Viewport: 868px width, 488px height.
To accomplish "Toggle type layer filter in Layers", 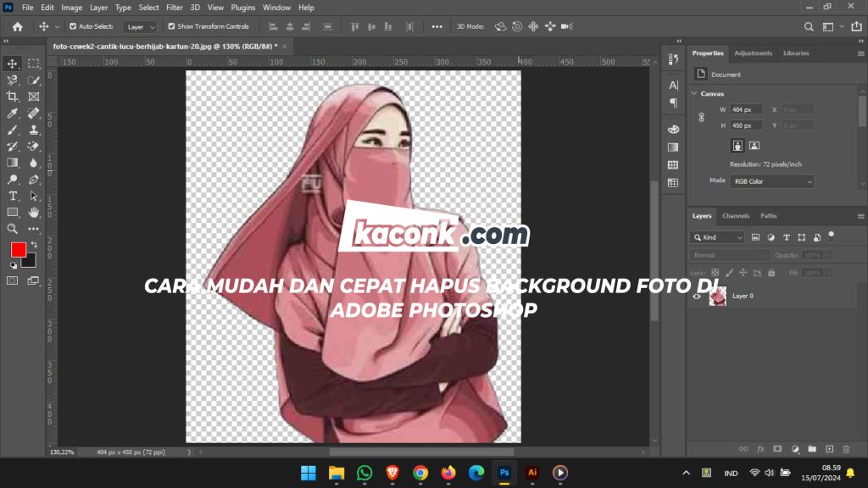I will point(786,237).
